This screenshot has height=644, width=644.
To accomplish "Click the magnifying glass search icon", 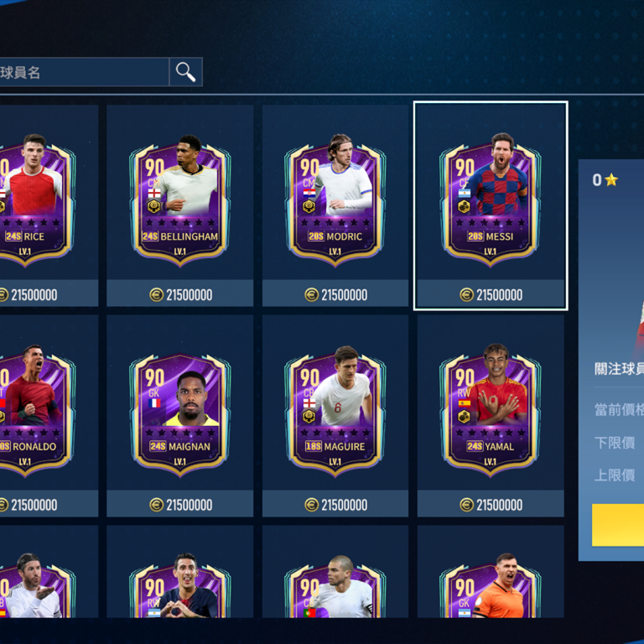I will coord(185,72).
